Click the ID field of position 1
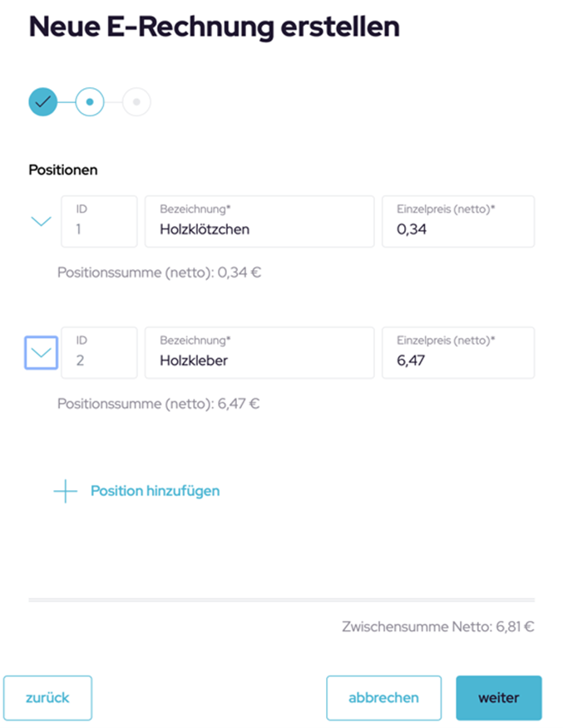 (99, 221)
